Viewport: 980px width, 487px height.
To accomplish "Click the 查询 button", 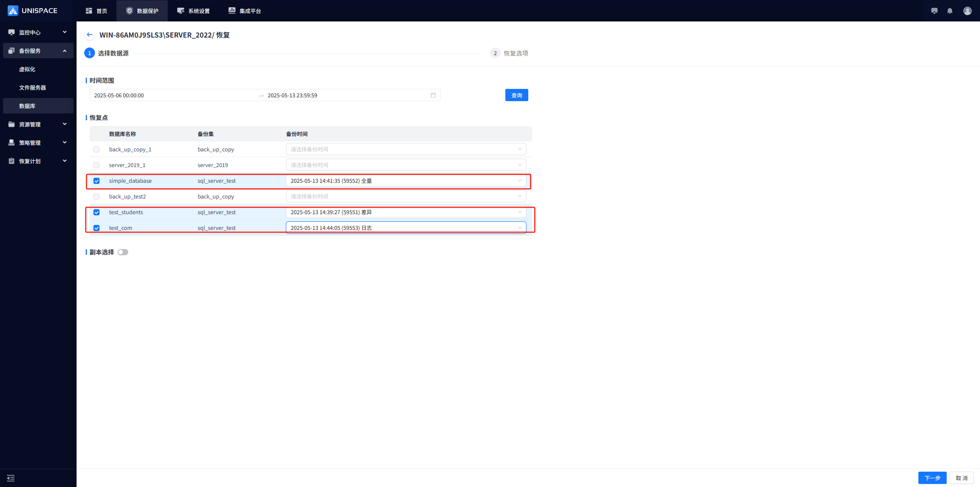I will pyautogui.click(x=516, y=95).
